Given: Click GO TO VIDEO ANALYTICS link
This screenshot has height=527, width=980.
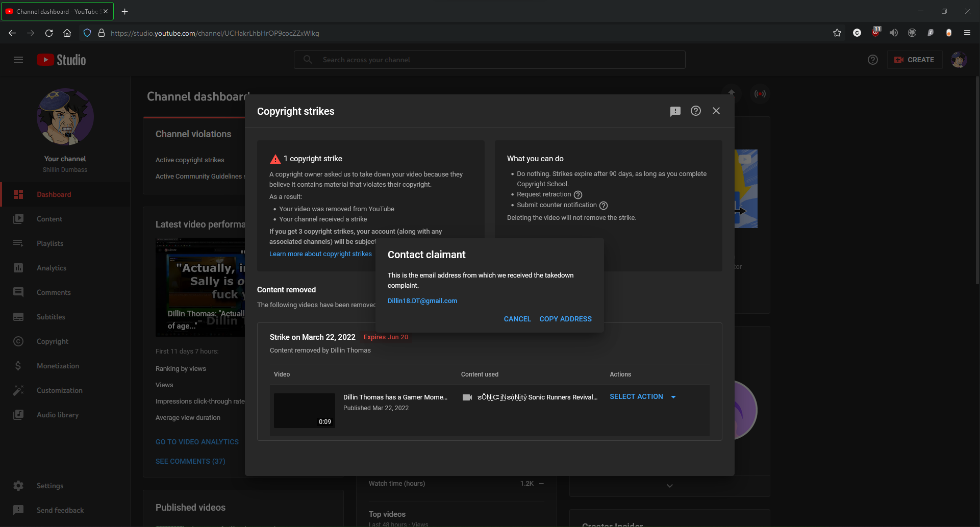Looking at the screenshot, I should point(197,442).
